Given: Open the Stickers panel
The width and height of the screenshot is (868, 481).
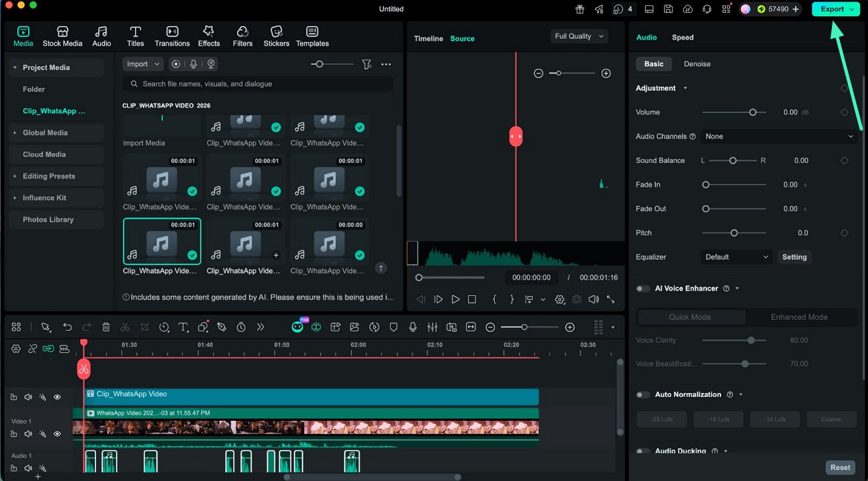Looking at the screenshot, I should pos(276,37).
